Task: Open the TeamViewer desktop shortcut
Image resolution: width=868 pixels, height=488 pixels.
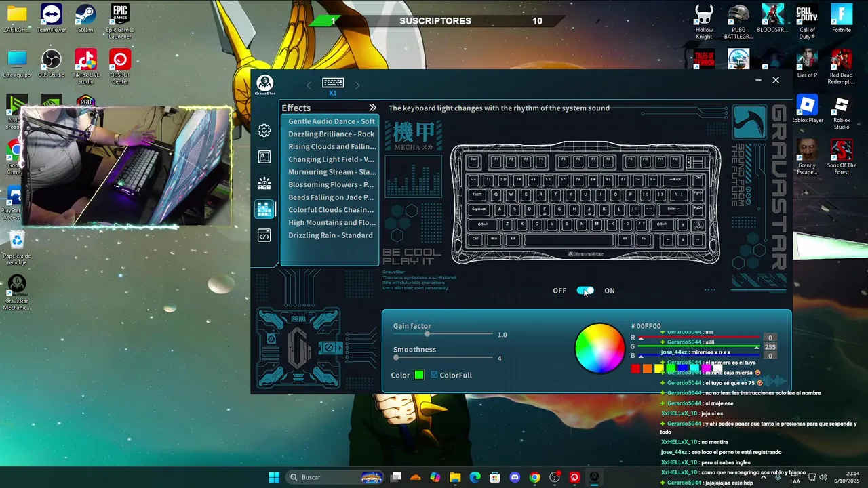Action: coord(52,18)
